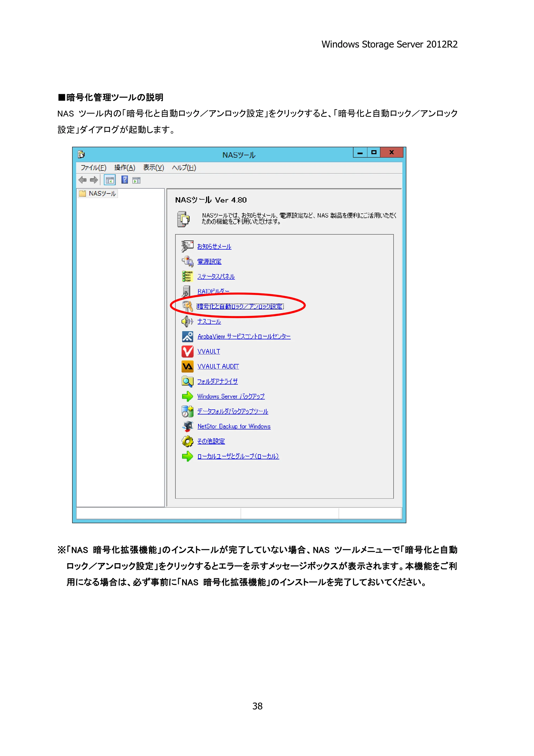534x756 pixels.
Task: Click the Forward arrow toolbar icon
Action: [x=94, y=180]
